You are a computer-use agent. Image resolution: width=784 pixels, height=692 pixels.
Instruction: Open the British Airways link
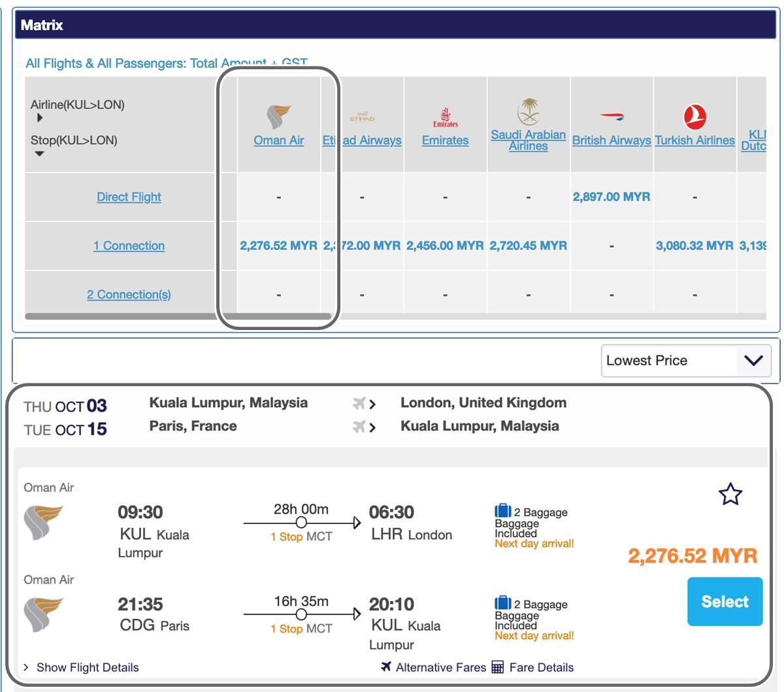612,140
